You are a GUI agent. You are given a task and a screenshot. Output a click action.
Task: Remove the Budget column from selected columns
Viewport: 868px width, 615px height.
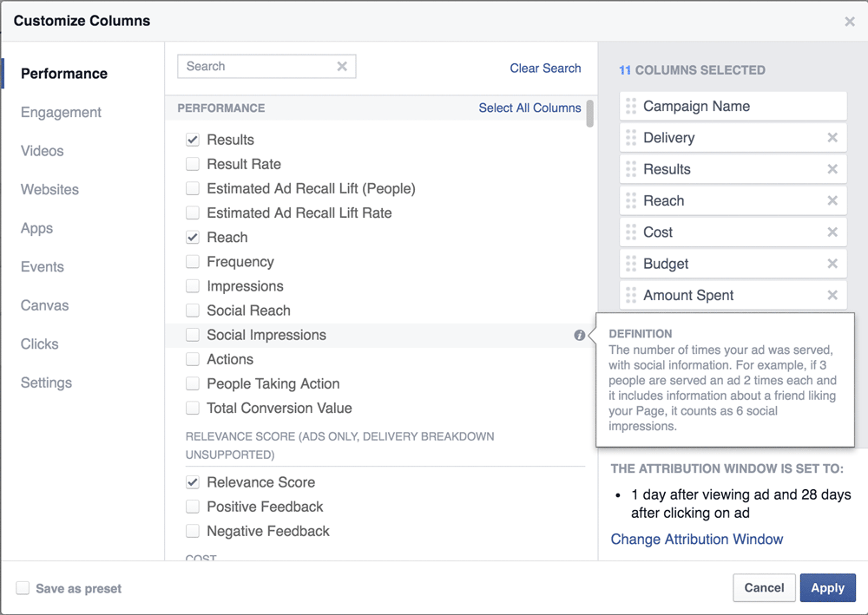pyautogui.click(x=832, y=264)
